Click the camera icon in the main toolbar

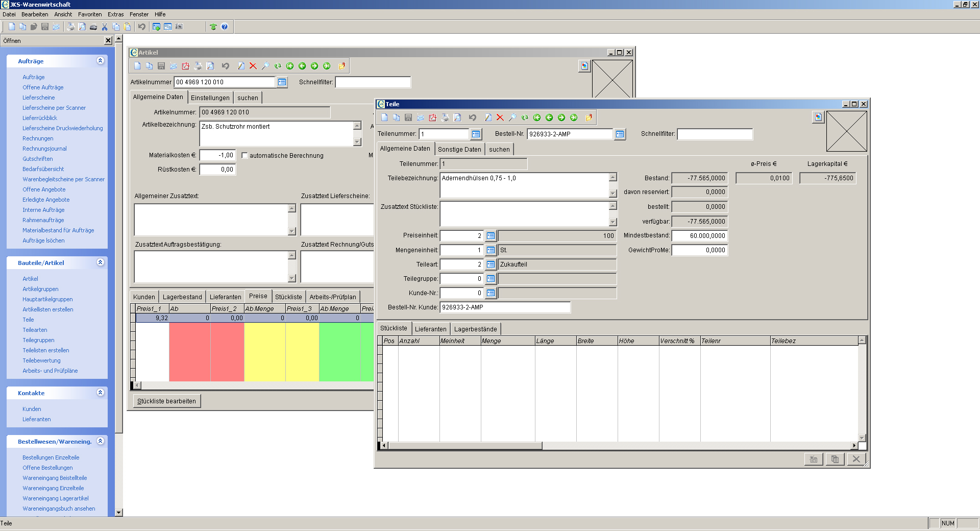coord(179,27)
